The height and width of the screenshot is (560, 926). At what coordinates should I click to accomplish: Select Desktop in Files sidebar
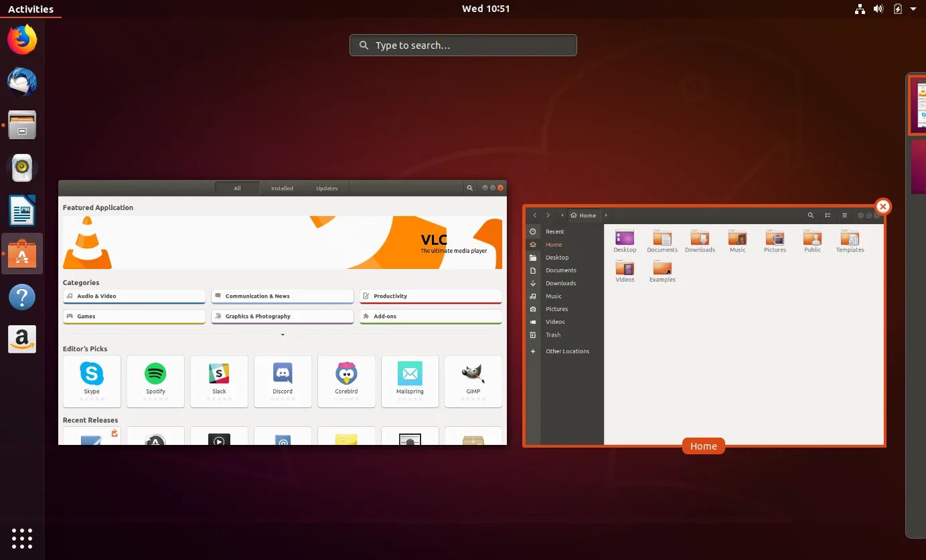pyautogui.click(x=566, y=258)
